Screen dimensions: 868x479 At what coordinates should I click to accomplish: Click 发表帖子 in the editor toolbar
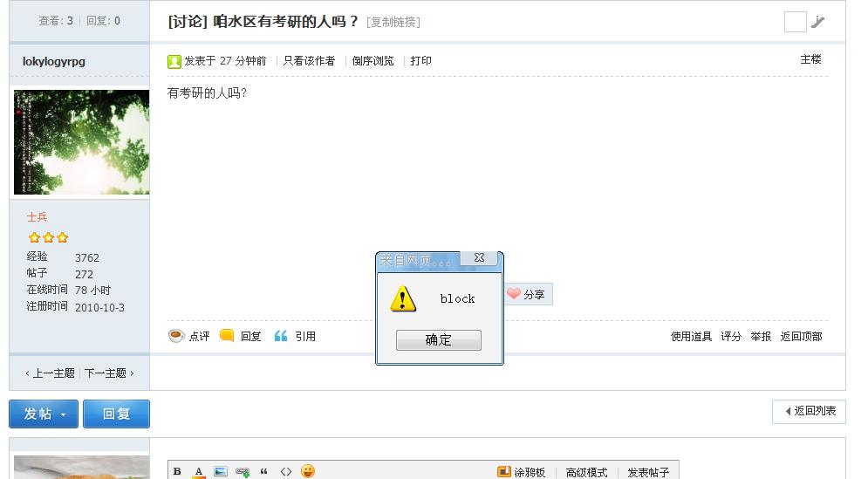tap(648, 472)
